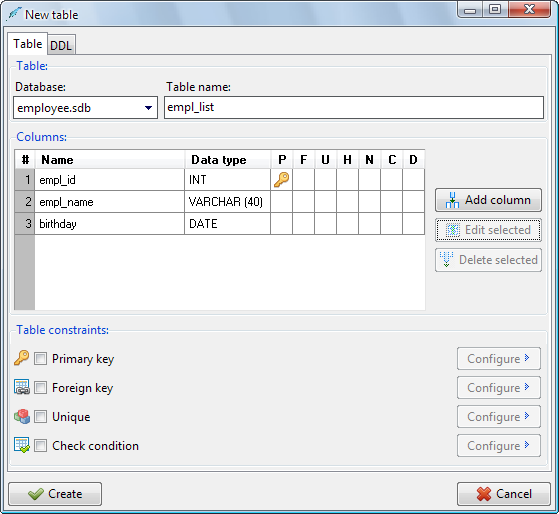This screenshot has width=559, height=514.
Task: Click the primary key icon in empl_id row
Action: (x=281, y=179)
